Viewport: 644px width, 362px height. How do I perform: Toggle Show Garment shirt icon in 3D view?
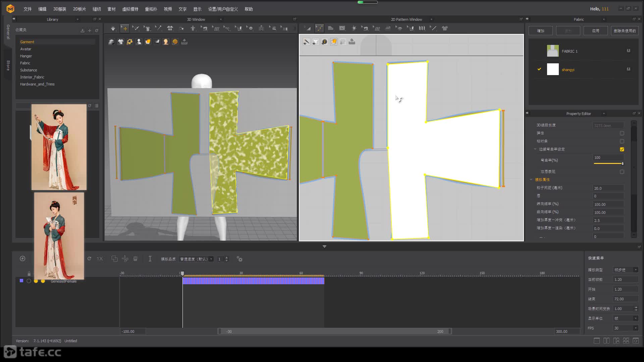[x=120, y=42]
